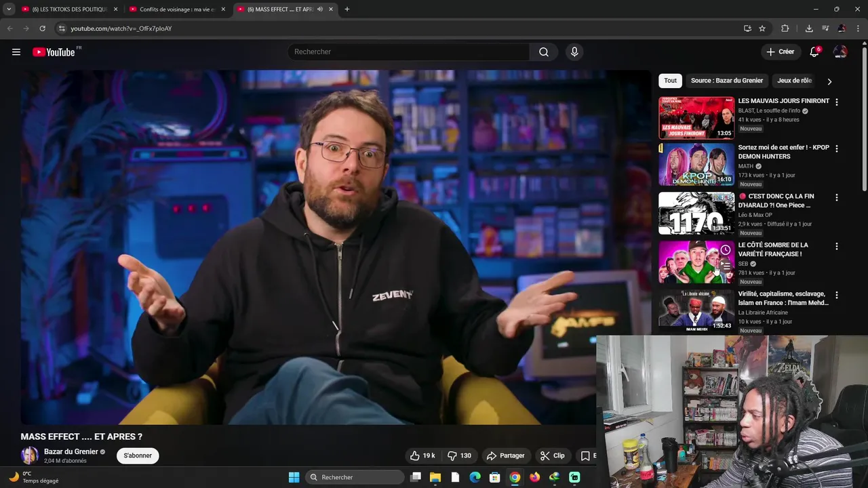Open Chrome downloads icon
868x488 pixels.
click(x=809, y=28)
